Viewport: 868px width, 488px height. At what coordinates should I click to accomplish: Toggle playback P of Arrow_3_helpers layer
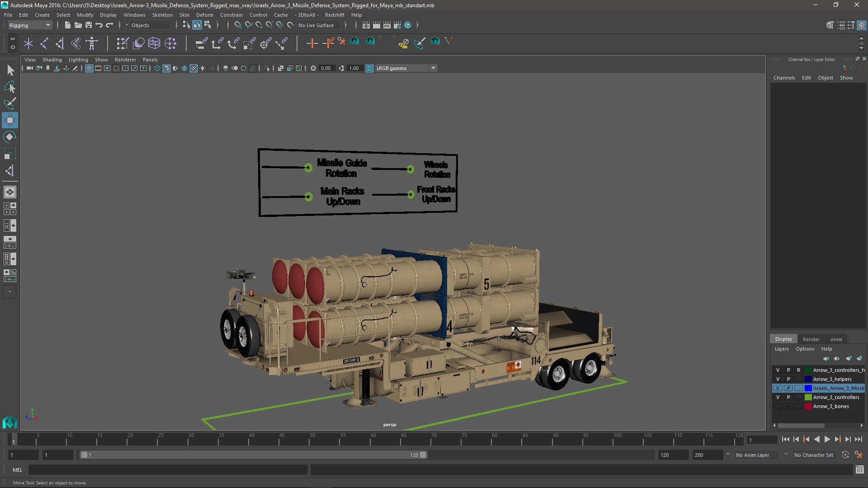coord(788,379)
